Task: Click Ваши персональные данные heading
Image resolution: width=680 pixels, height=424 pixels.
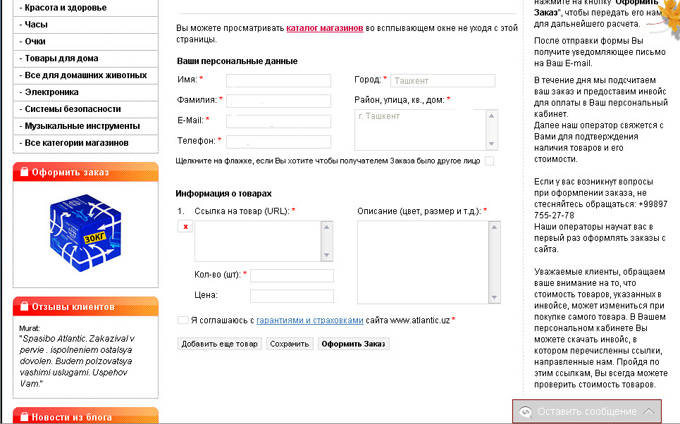Action: tap(237, 61)
